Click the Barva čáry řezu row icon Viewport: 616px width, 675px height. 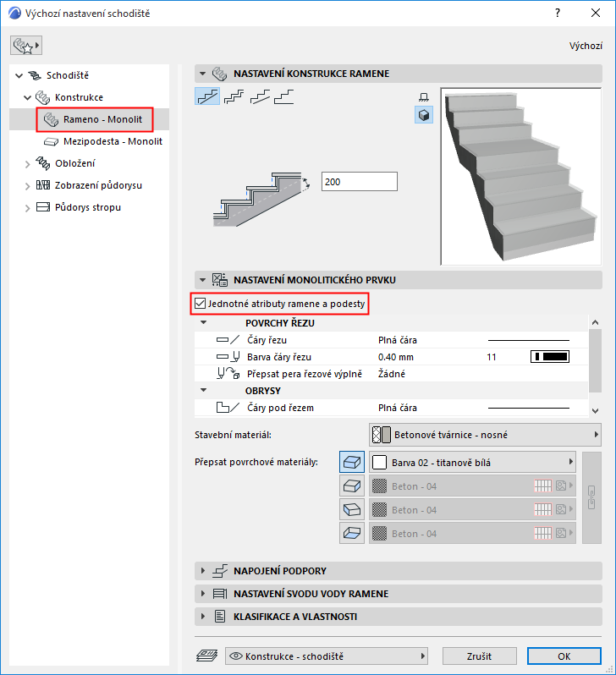pos(228,356)
